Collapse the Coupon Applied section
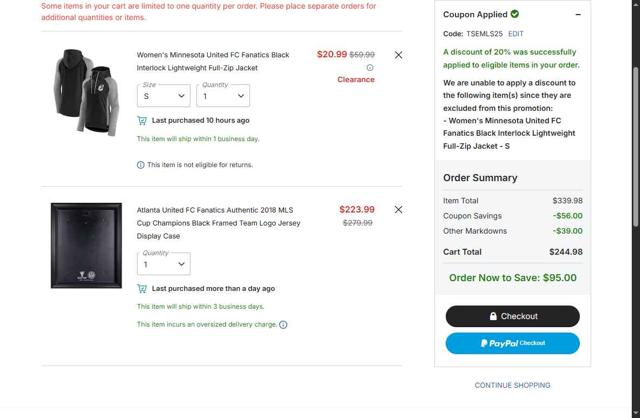Screen dimensions: 640x418 coord(578,15)
